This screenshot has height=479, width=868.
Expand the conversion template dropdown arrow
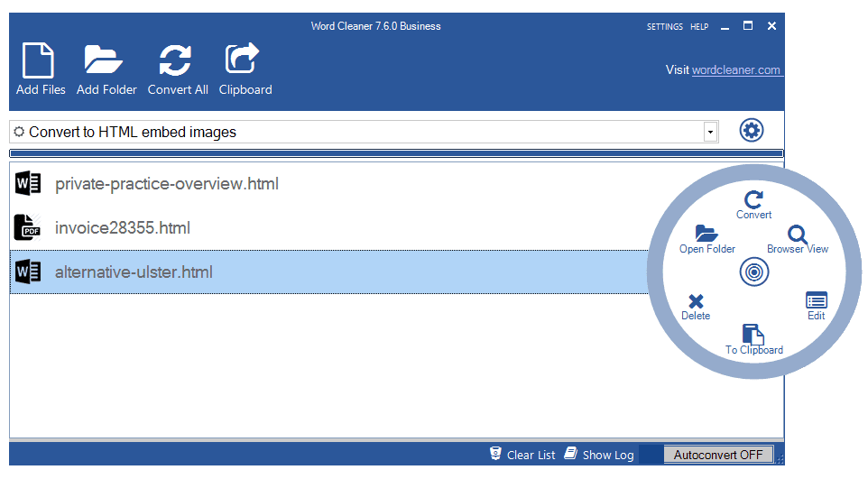tap(710, 133)
